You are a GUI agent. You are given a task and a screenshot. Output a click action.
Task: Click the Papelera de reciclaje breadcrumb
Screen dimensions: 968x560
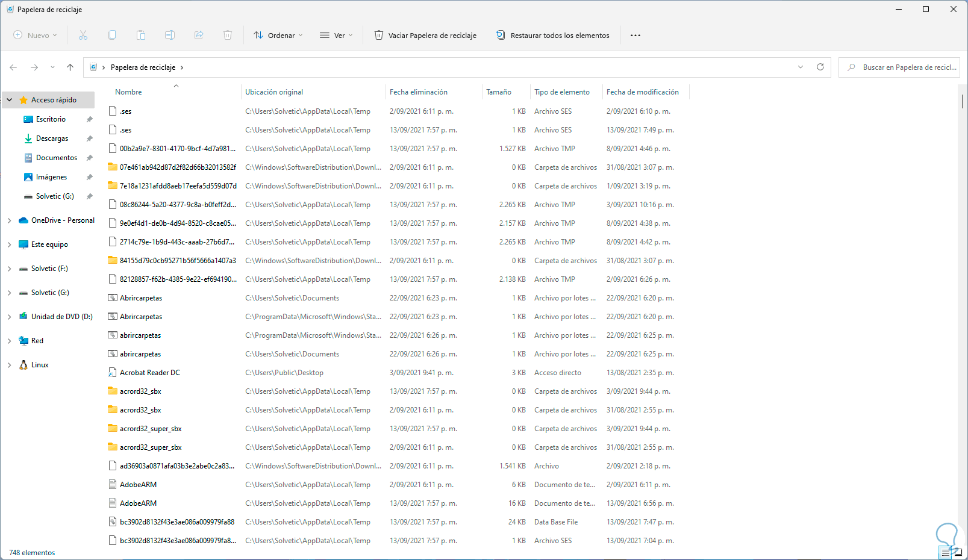pyautogui.click(x=143, y=67)
